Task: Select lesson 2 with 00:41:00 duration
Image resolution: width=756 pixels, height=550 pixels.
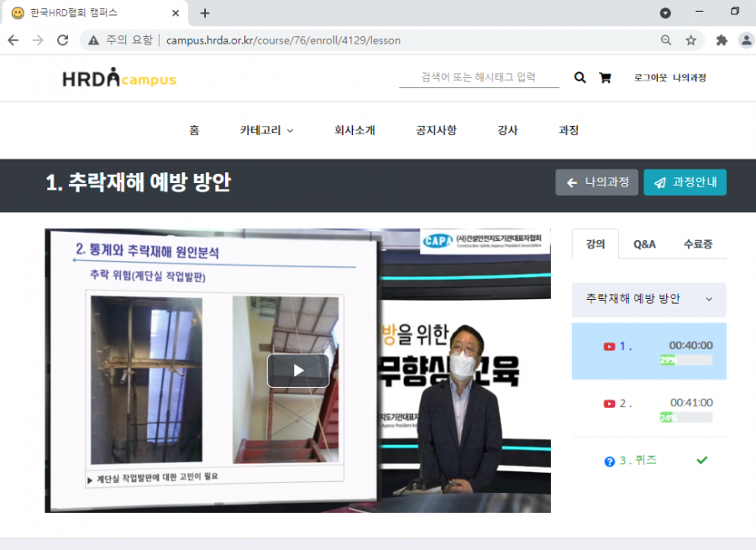Action: pyautogui.click(x=649, y=409)
